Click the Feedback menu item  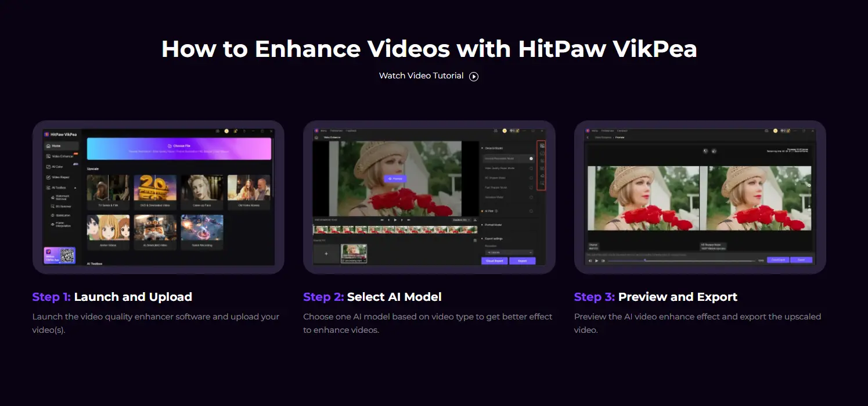click(351, 131)
